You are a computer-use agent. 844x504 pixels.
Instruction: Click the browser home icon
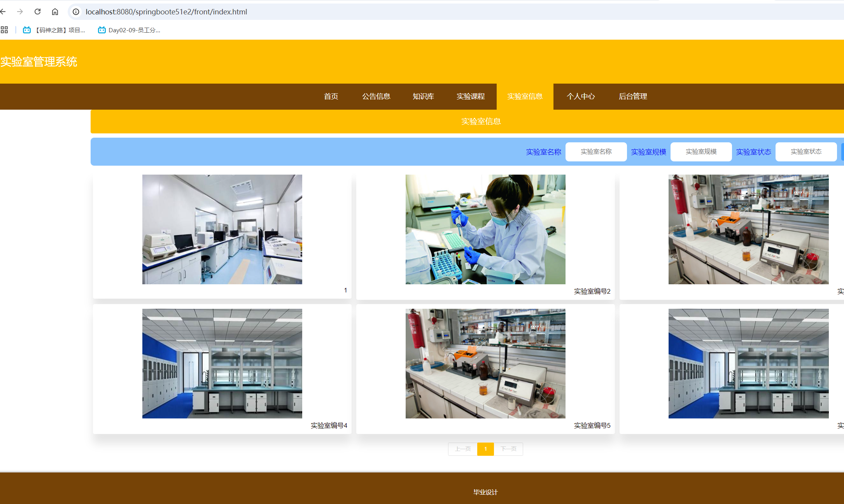tap(55, 12)
